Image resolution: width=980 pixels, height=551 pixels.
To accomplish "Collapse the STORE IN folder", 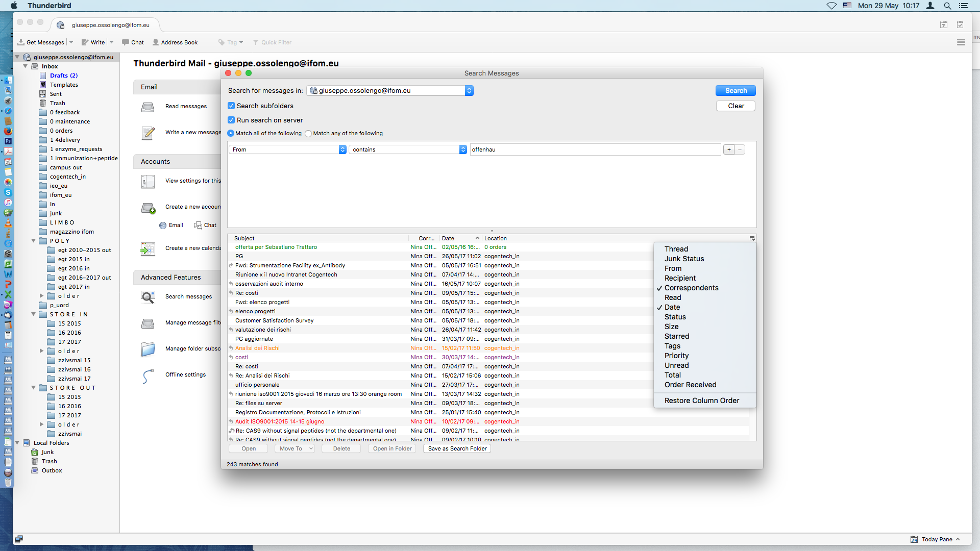I will tap(34, 314).
